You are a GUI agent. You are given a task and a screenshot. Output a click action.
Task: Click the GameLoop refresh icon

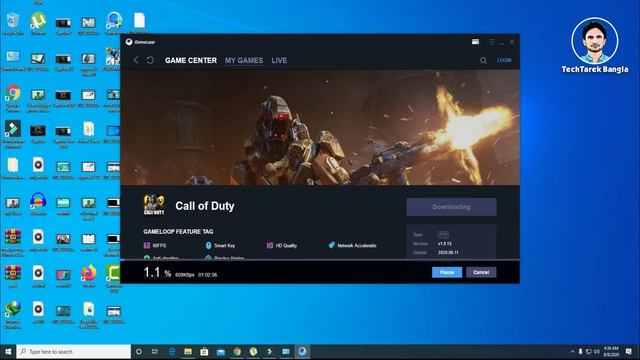150,60
